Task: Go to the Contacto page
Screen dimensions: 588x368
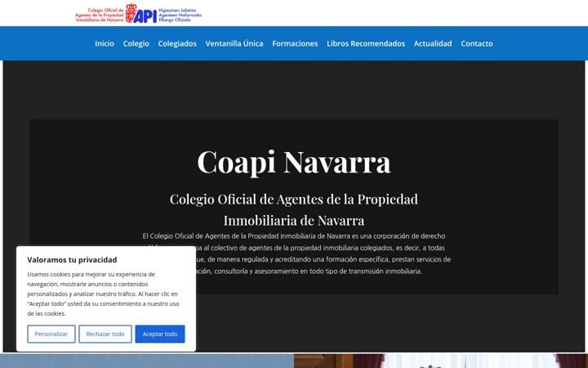Action: click(477, 43)
